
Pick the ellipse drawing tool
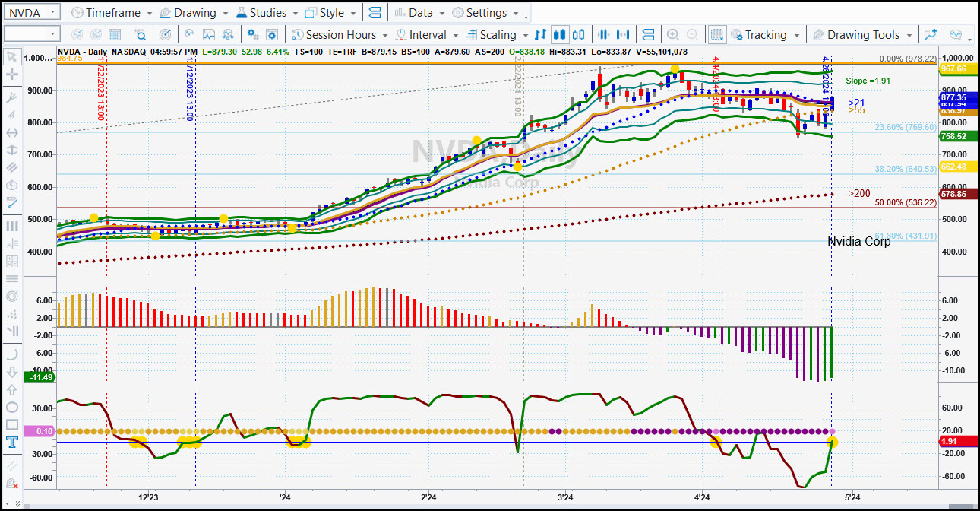tap(11, 408)
